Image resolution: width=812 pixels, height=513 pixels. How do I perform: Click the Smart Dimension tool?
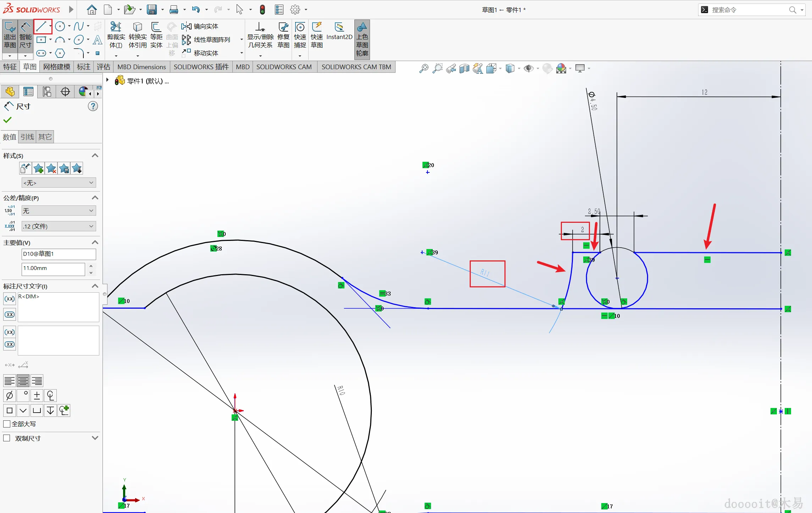pyautogui.click(x=25, y=35)
